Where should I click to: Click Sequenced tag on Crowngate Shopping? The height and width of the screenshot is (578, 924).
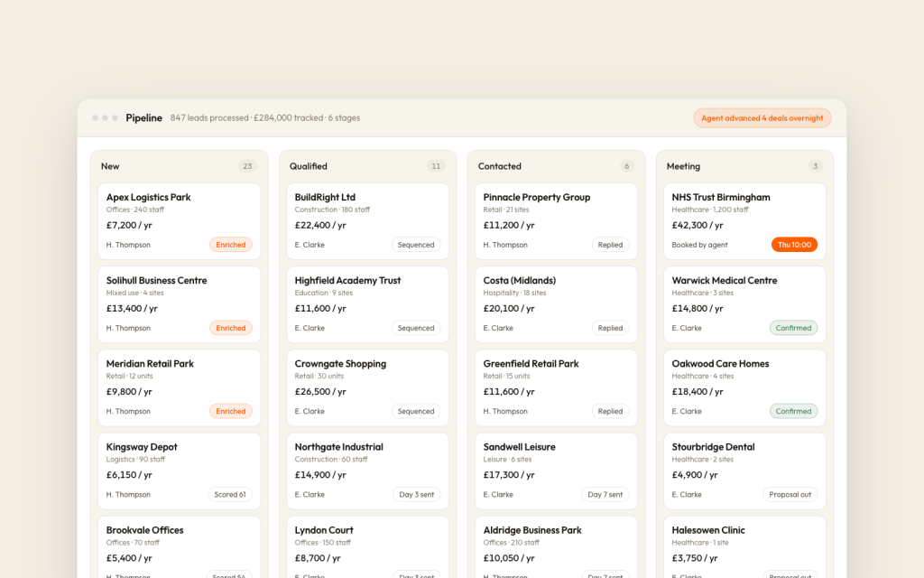(416, 411)
